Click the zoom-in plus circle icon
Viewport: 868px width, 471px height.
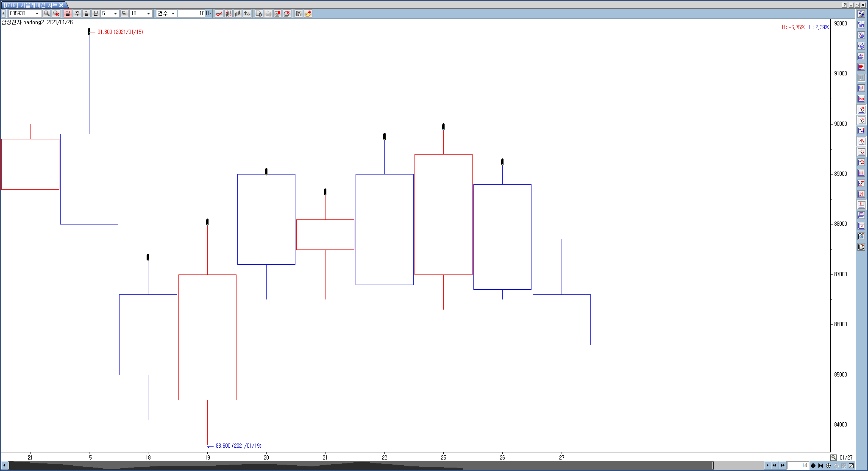click(x=828, y=465)
